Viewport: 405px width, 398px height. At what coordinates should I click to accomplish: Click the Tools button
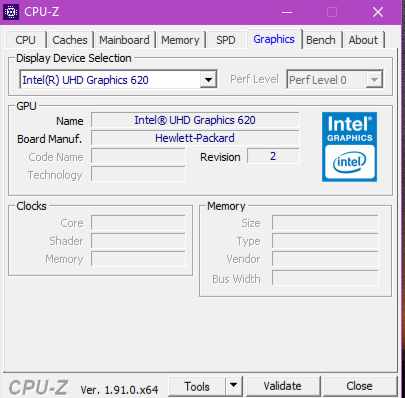[197, 386]
